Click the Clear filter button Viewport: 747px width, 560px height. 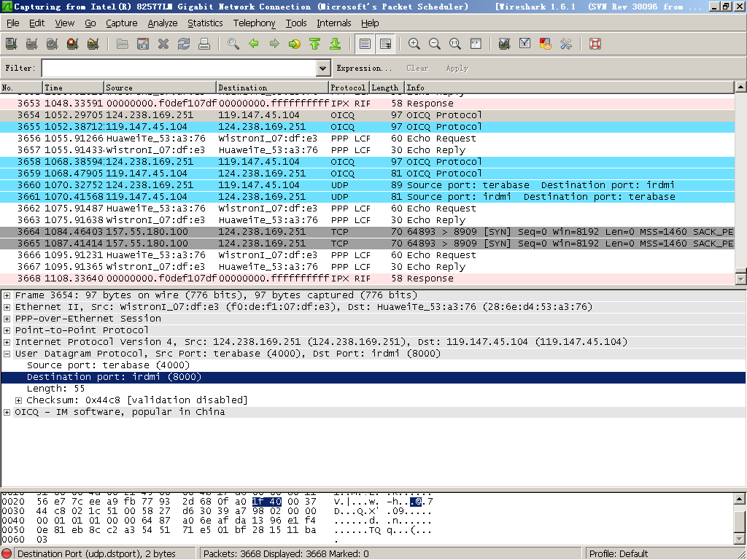pyautogui.click(x=417, y=68)
